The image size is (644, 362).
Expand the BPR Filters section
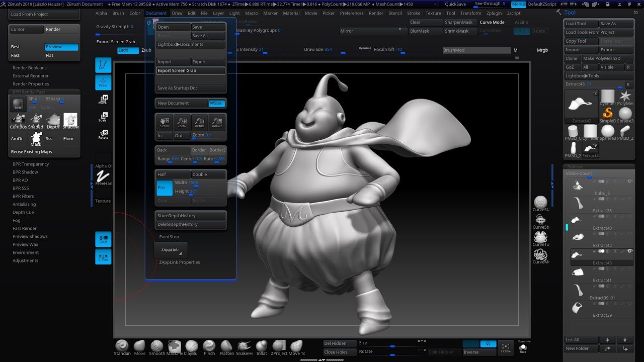[23, 196]
